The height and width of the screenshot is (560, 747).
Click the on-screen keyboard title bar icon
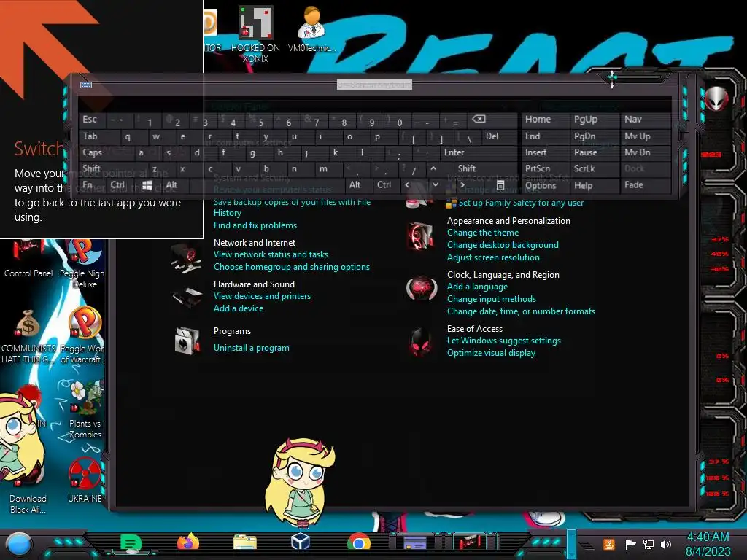point(86,85)
